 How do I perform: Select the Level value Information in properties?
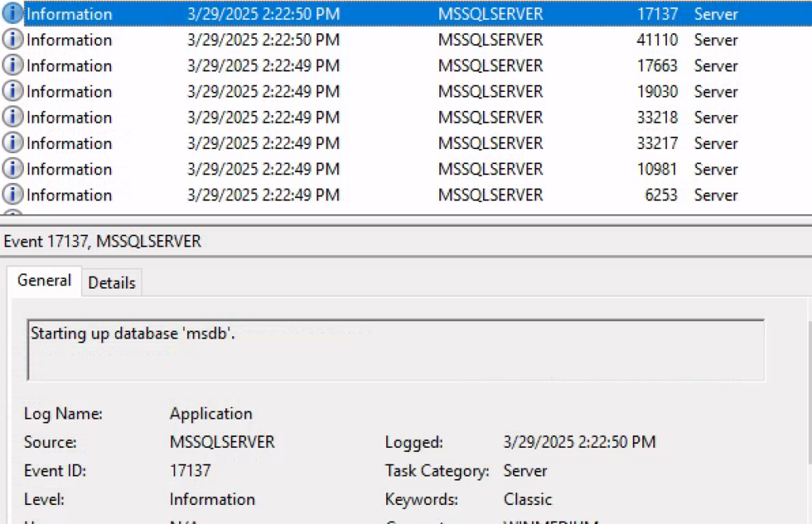[x=213, y=499]
